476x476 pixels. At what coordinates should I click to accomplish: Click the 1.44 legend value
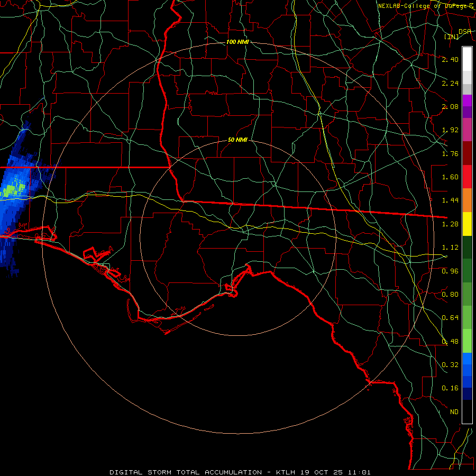coord(450,200)
